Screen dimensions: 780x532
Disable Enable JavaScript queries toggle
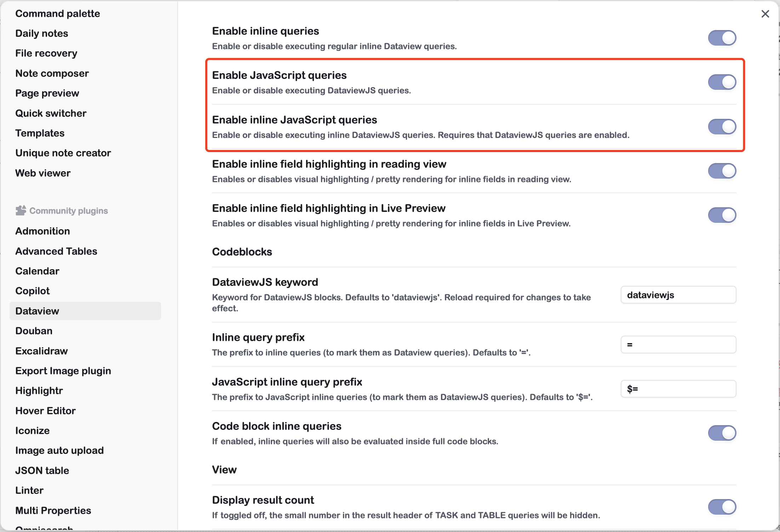722,82
